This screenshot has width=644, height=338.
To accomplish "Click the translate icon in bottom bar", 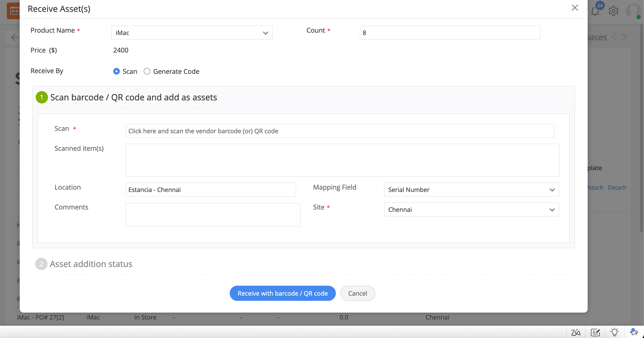I will pyautogui.click(x=576, y=332).
